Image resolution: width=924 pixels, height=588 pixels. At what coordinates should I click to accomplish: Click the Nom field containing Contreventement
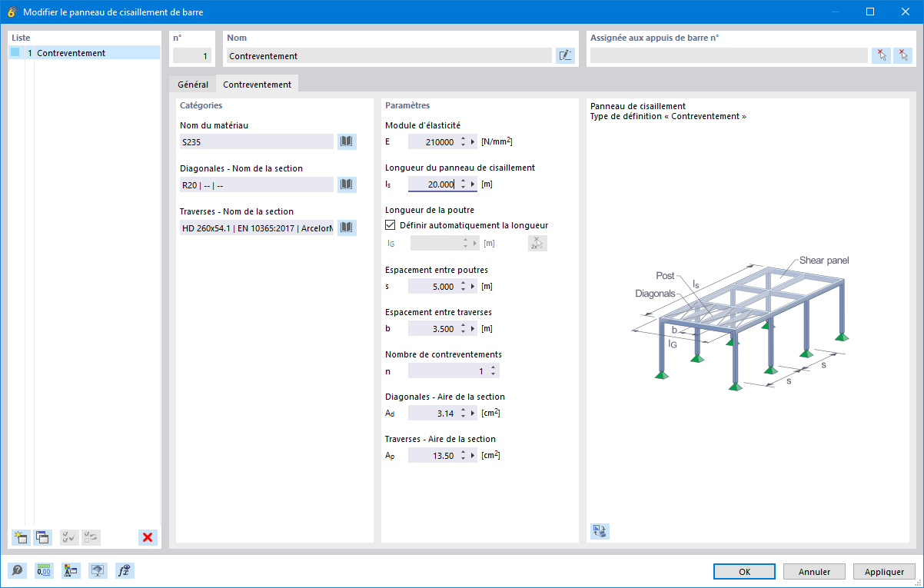pyautogui.click(x=389, y=55)
